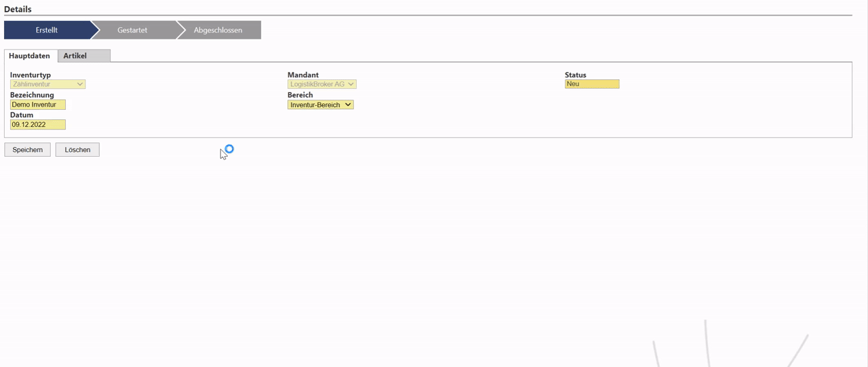Viewport: 868px width, 367px height.
Task: Switch to the Artikel tab
Action: [84, 56]
